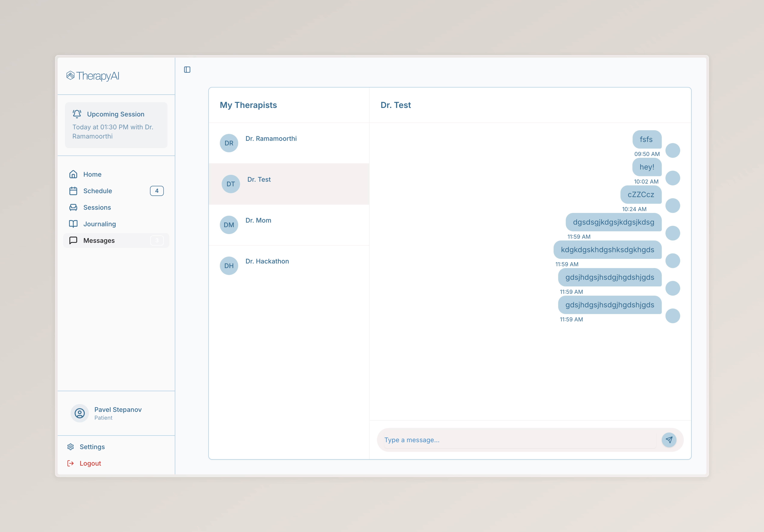Click the Schedule badge showing 4
This screenshot has width=764, height=532.
point(157,191)
